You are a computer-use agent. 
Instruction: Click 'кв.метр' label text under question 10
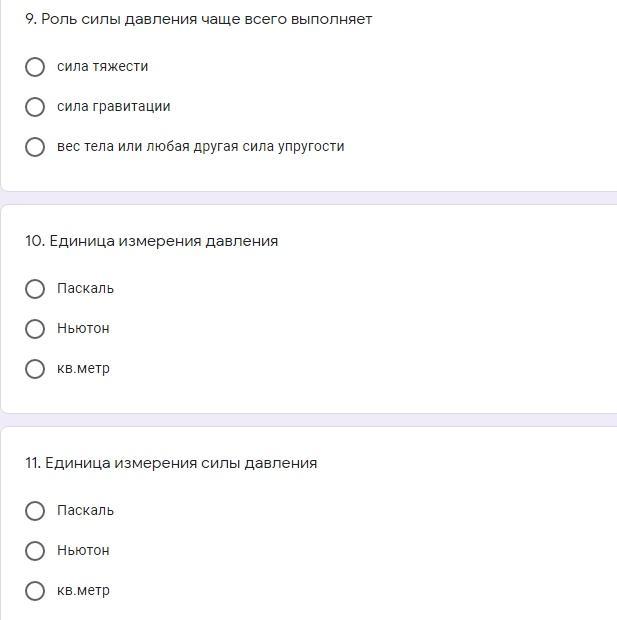point(83,368)
